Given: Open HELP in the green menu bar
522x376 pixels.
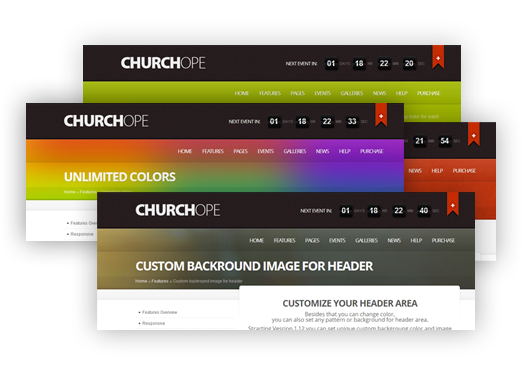Looking at the screenshot, I should coord(402,93).
